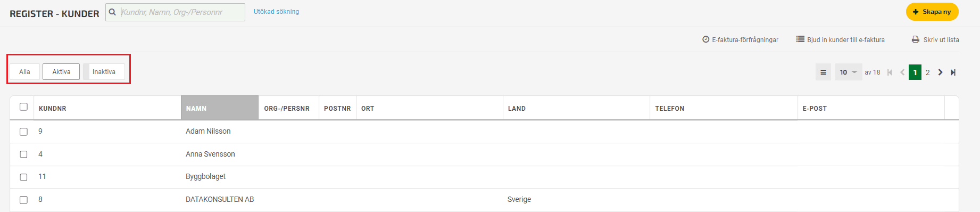The image size is (980, 212).
Task: Go to previous page arrow
Action: click(x=902, y=72)
